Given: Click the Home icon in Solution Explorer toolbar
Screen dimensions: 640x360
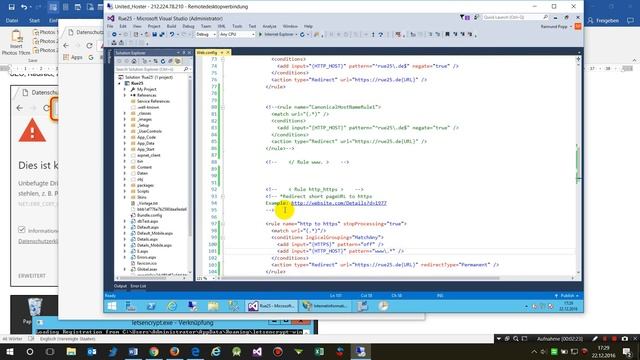Looking at the screenshot, I should point(134,61).
